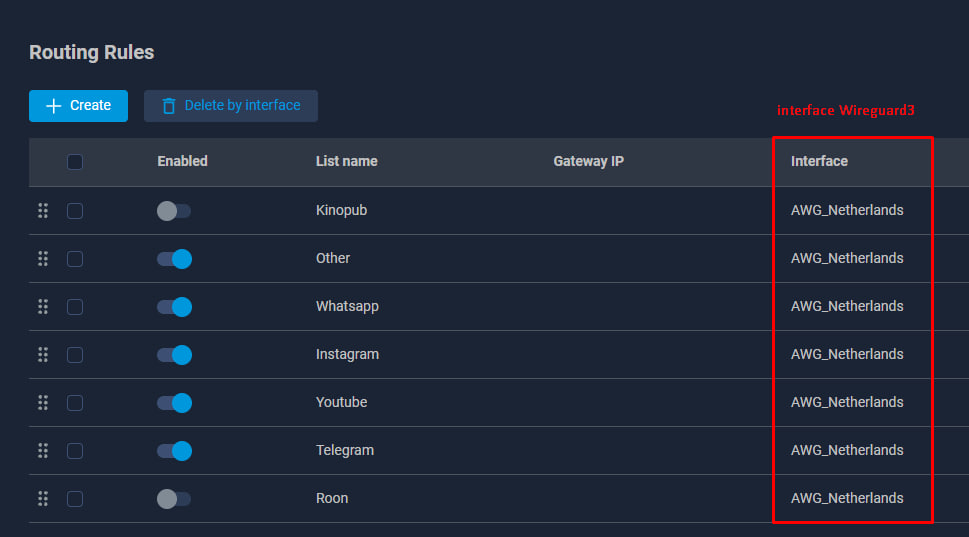This screenshot has height=537, width=969.
Task: Click the drag handle of Telegram row
Action: coord(43,450)
